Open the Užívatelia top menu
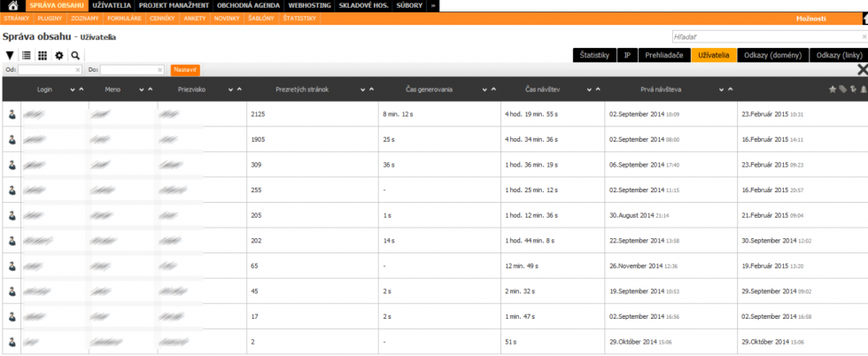The width and height of the screenshot is (868, 356). coord(112,5)
